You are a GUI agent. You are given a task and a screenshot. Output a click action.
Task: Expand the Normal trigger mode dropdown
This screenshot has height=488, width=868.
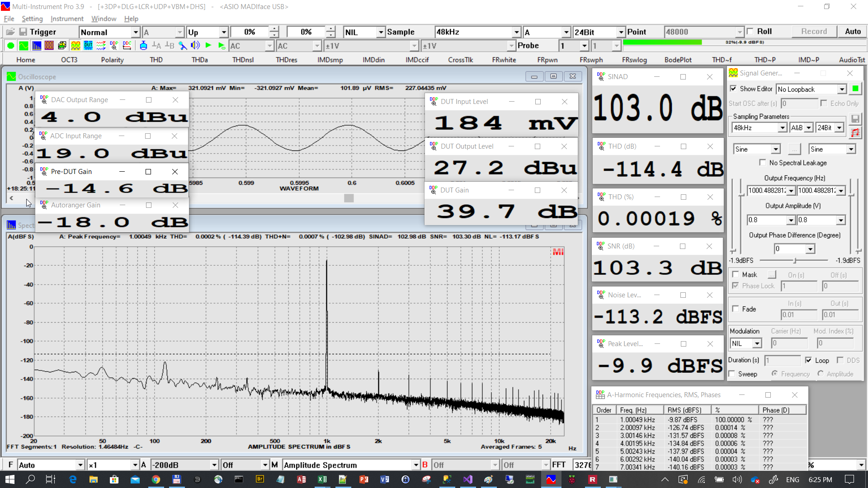pos(136,32)
